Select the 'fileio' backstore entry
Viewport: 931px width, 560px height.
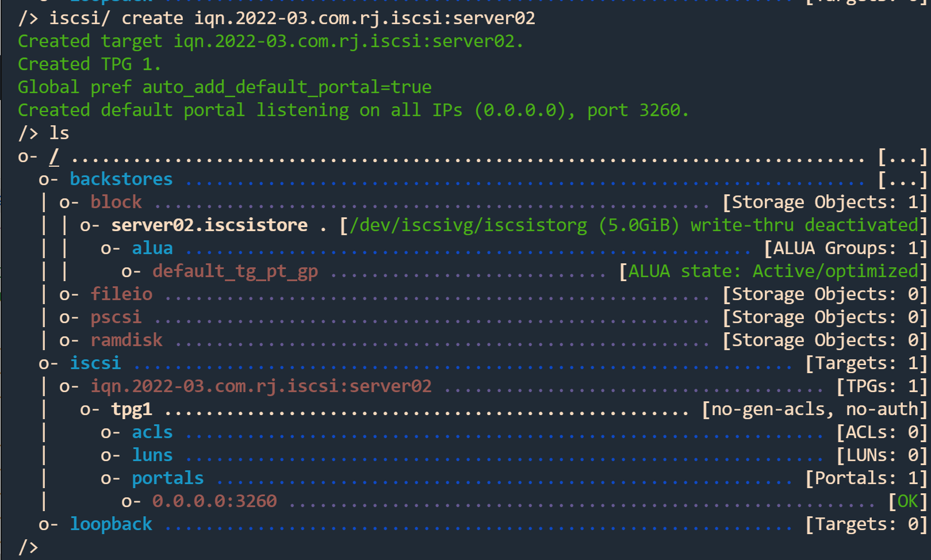coord(121,294)
